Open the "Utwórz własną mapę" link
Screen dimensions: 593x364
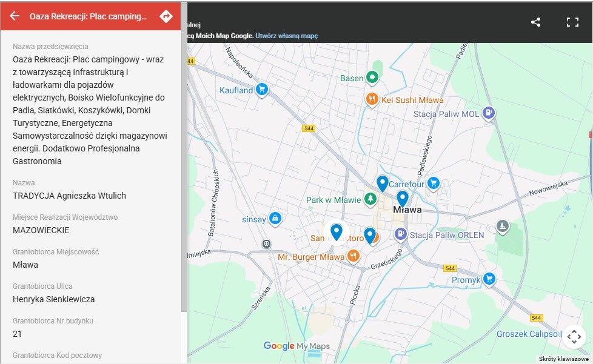click(286, 36)
